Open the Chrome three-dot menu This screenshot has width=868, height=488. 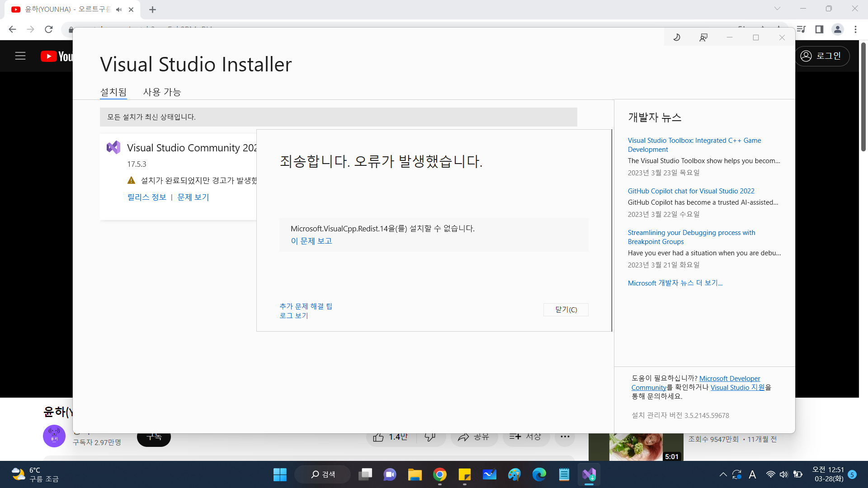[x=855, y=29]
